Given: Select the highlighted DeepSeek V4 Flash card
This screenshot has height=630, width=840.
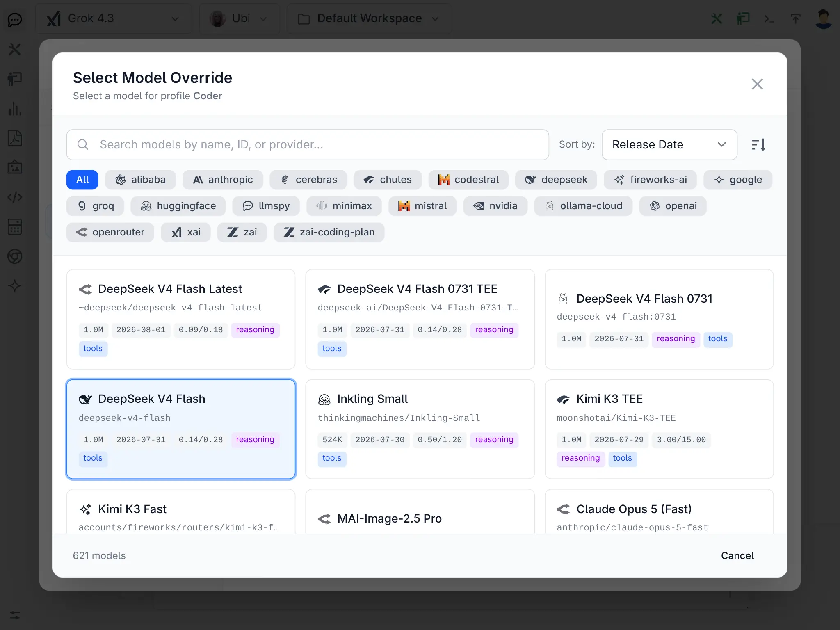Looking at the screenshot, I should point(181,429).
